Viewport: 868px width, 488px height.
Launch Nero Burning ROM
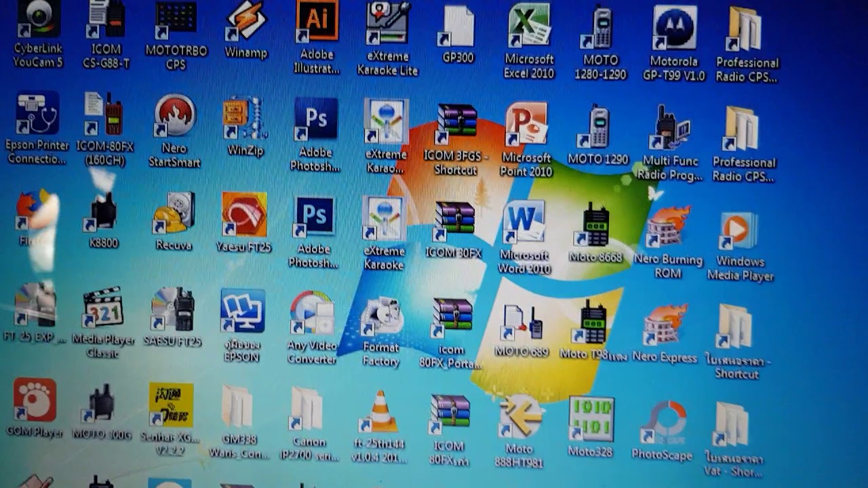pyautogui.click(x=668, y=242)
